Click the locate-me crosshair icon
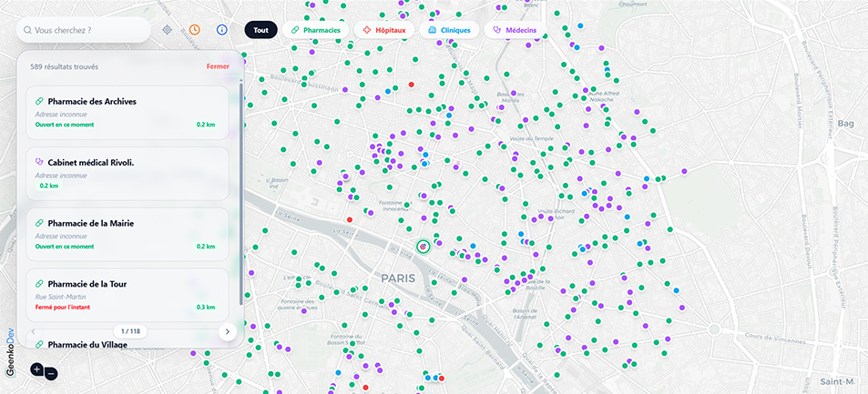This screenshot has width=868, height=394. pos(167,30)
